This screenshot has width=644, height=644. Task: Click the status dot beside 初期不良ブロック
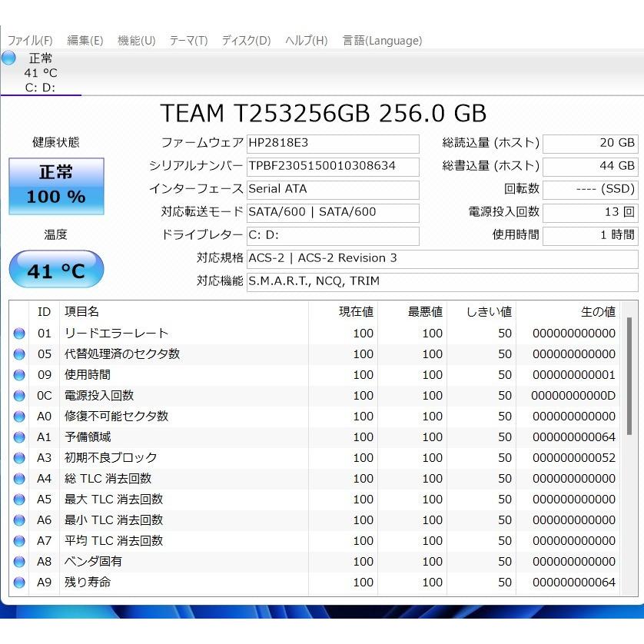[18, 457]
